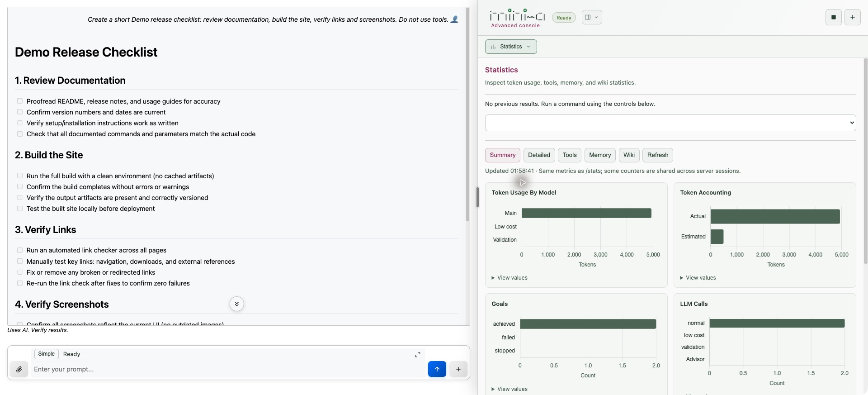The height and width of the screenshot is (395, 868).
Task: Click the '4. Verify Screenshots' heading
Action: point(62,305)
